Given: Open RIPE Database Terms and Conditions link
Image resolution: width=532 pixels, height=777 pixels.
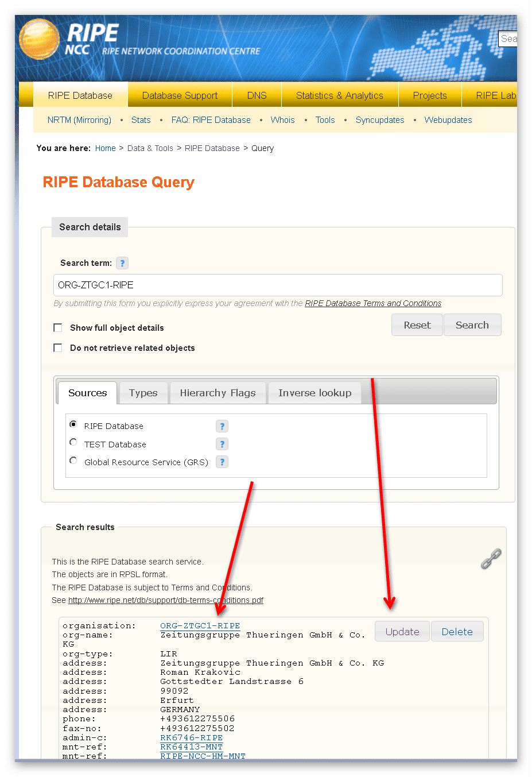Looking at the screenshot, I should pyautogui.click(x=373, y=303).
